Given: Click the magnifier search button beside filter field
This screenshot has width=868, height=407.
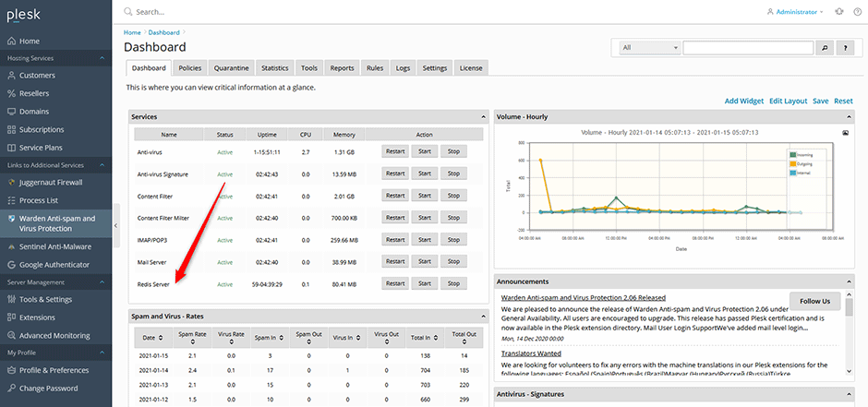Looking at the screenshot, I should coord(825,48).
